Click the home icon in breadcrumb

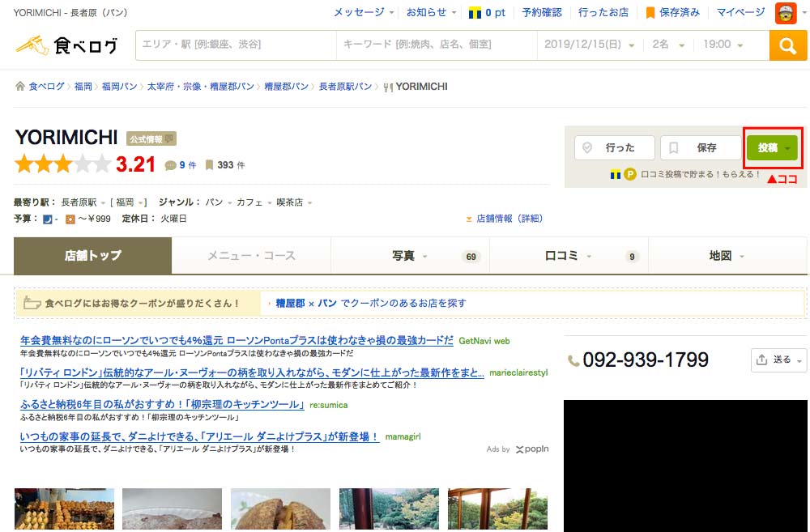point(19,87)
